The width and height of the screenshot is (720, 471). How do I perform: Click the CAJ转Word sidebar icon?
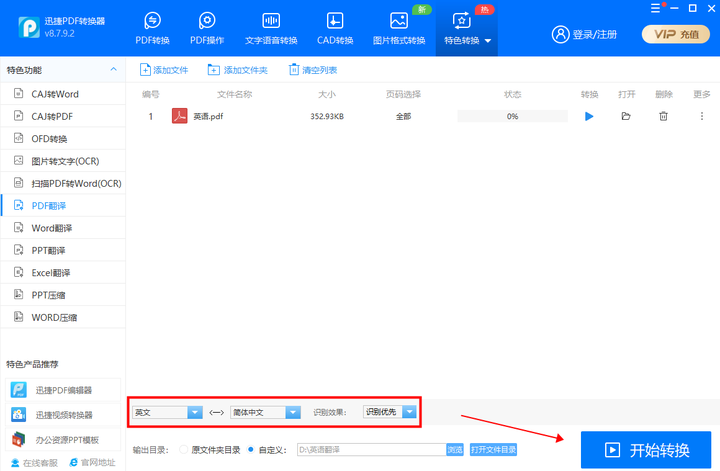tap(18, 94)
